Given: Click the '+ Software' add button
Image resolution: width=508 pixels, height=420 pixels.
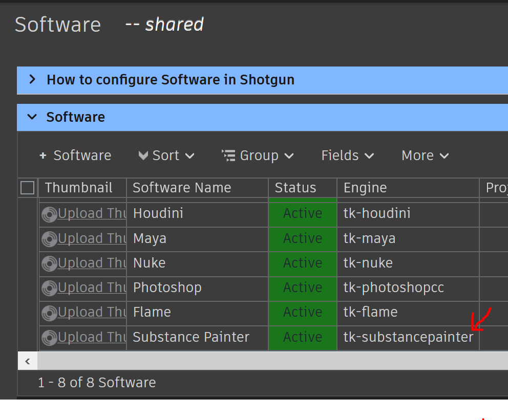Looking at the screenshot, I should 75,156.
